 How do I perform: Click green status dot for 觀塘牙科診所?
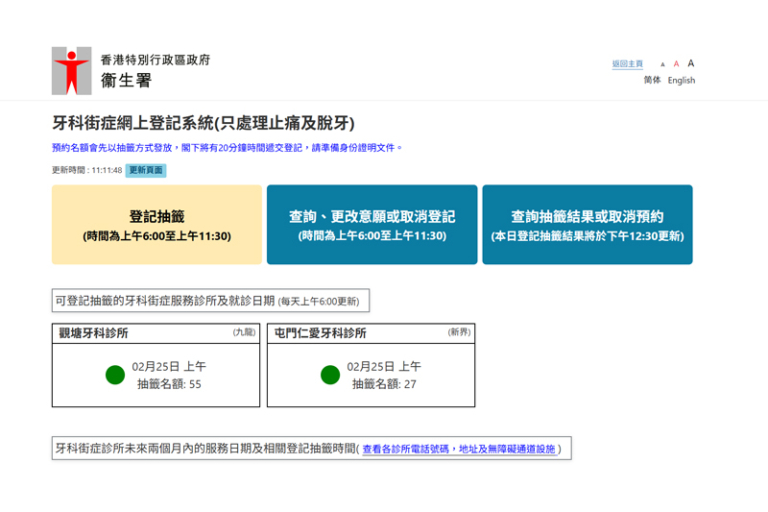115,375
